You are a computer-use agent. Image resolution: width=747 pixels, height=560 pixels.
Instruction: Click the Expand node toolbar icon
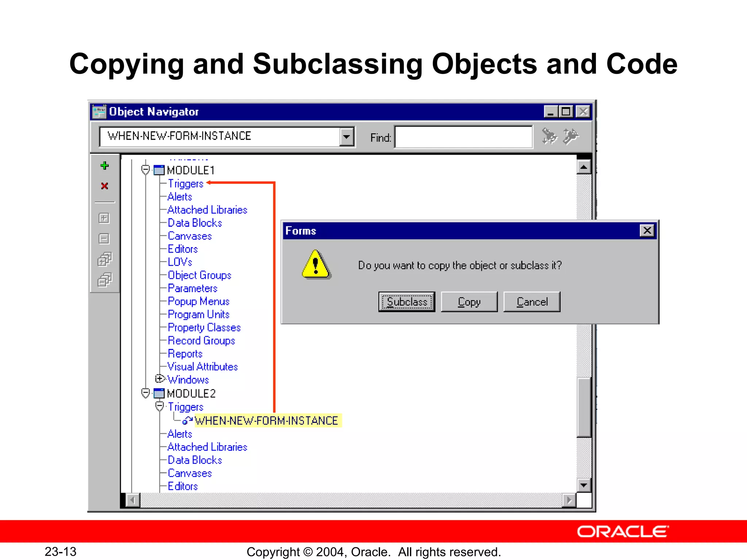pos(104,218)
